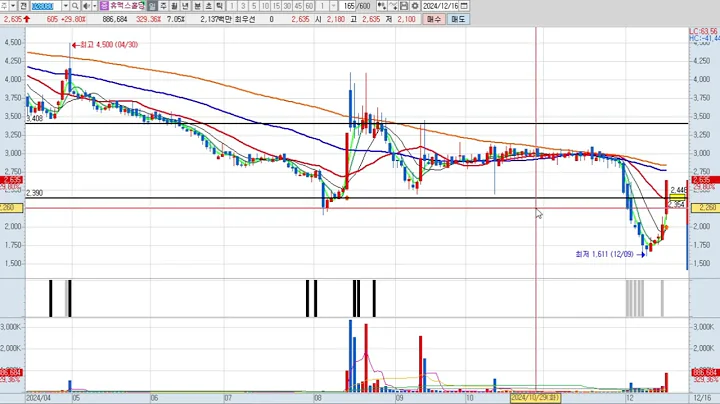Choose the 45 interval button
Screen dimensions: 720x404
(298, 6)
